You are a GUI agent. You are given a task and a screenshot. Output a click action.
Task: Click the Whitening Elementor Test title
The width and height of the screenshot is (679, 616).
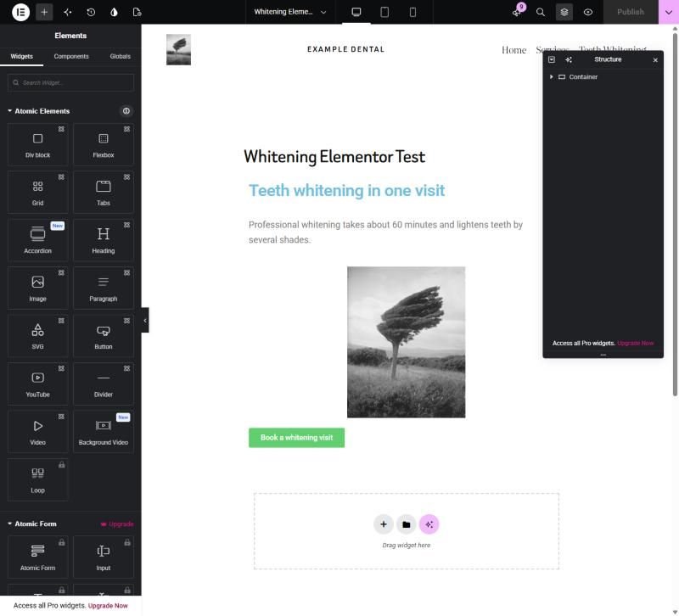tap(334, 156)
